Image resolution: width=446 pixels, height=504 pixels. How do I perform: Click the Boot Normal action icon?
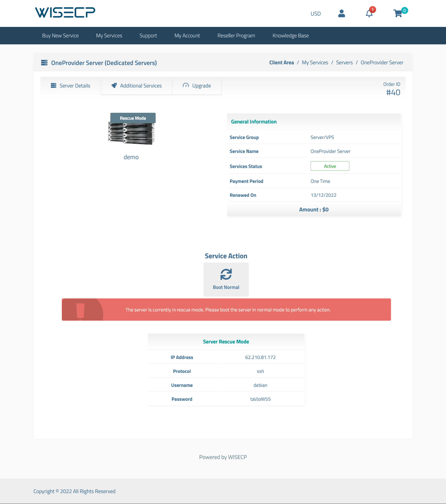226,274
